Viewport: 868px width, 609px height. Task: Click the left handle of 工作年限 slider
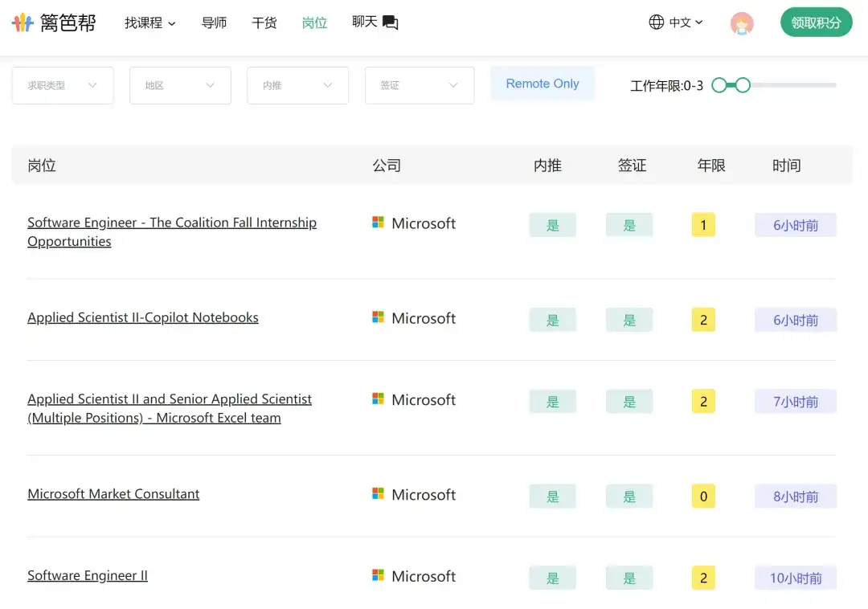719,85
